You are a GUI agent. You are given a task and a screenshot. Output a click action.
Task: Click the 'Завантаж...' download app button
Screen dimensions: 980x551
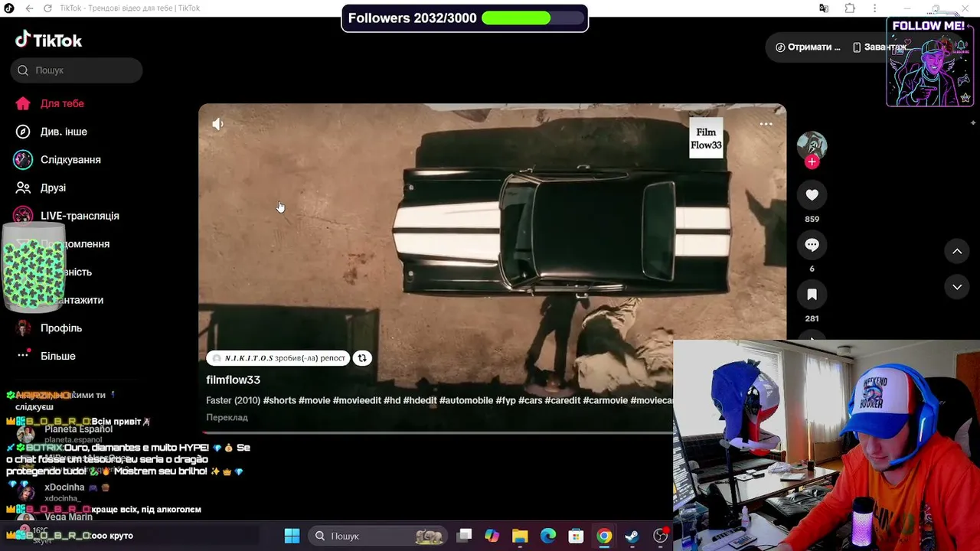tap(880, 47)
